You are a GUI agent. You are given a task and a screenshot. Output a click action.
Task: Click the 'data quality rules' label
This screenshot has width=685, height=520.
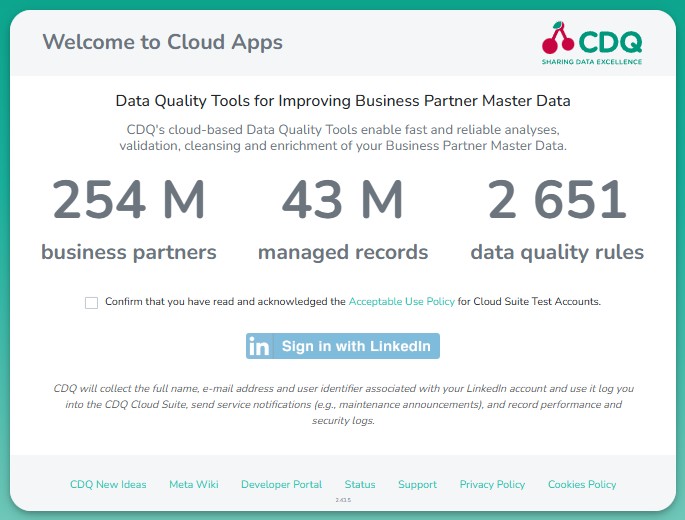tap(557, 253)
